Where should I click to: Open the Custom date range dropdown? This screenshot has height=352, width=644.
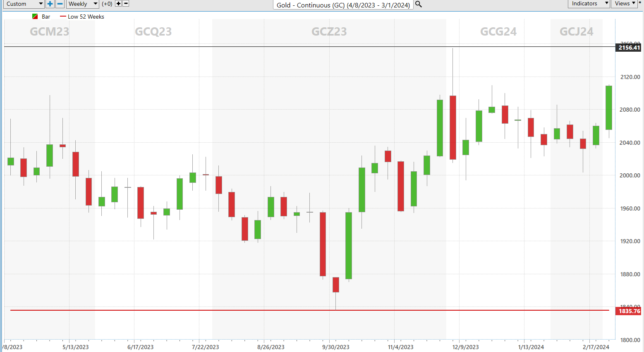(x=24, y=4)
